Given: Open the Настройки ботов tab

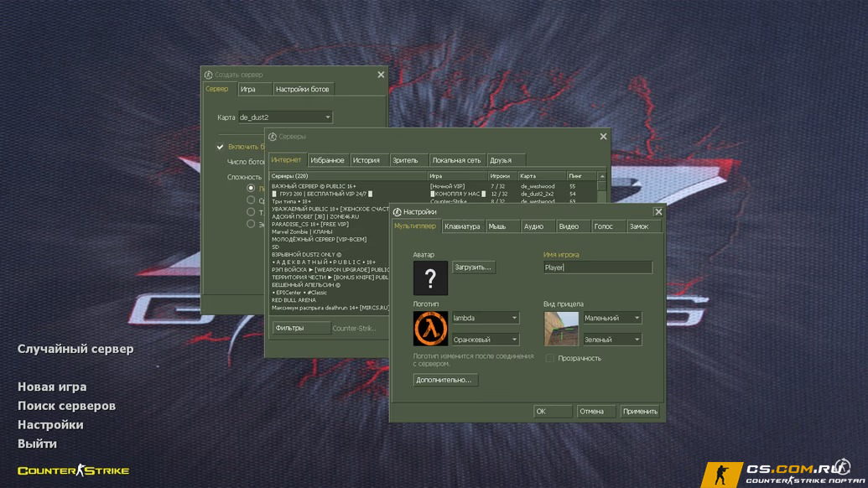Looking at the screenshot, I should pyautogui.click(x=304, y=89).
